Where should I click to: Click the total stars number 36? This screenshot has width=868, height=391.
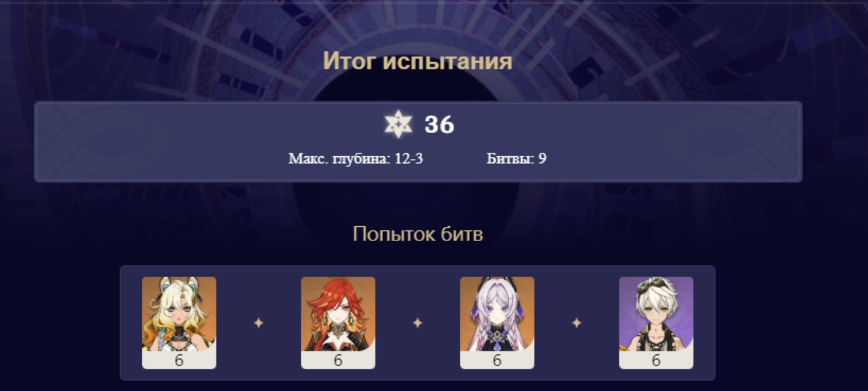439,125
